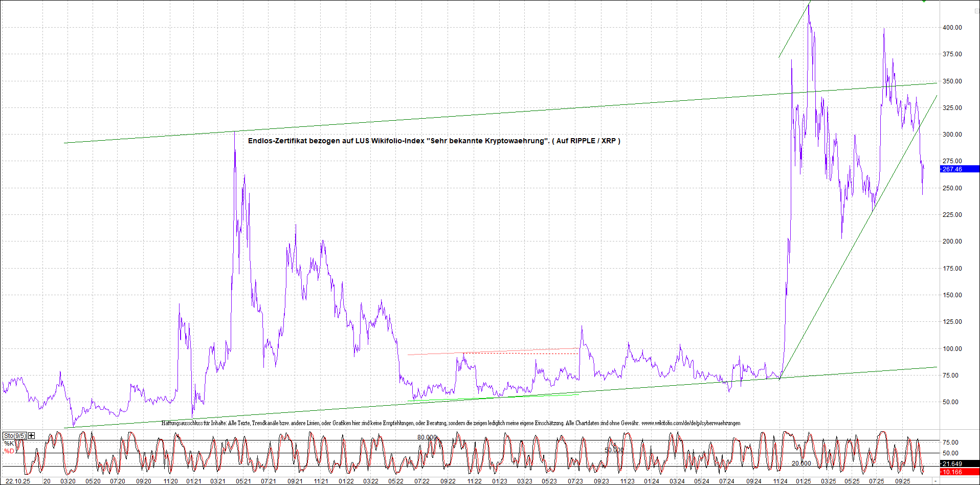Click the blue 267.46 current price tag
Viewport: 980px width, 485px height.
point(959,169)
